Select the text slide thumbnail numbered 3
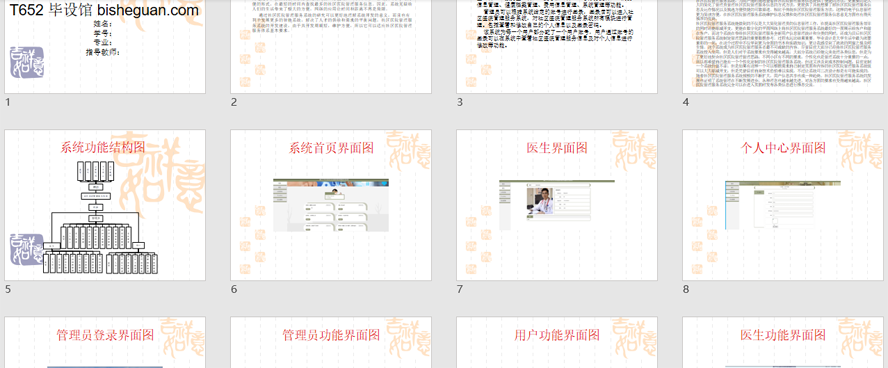Screen dimensions: 888x368 pyautogui.click(x=557, y=46)
